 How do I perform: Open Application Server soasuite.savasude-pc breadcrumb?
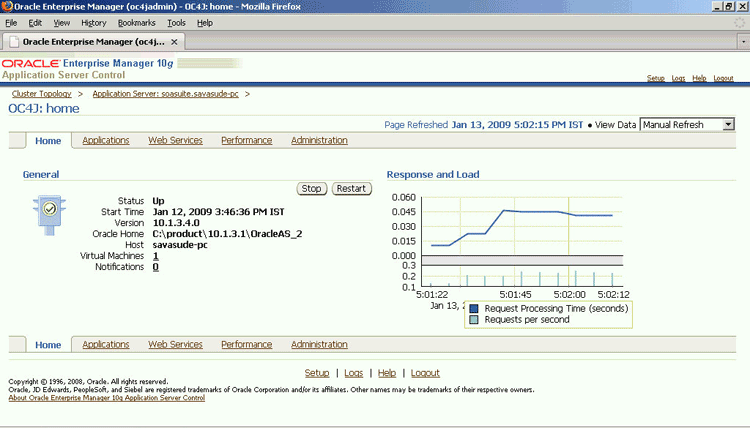tap(165, 94)
